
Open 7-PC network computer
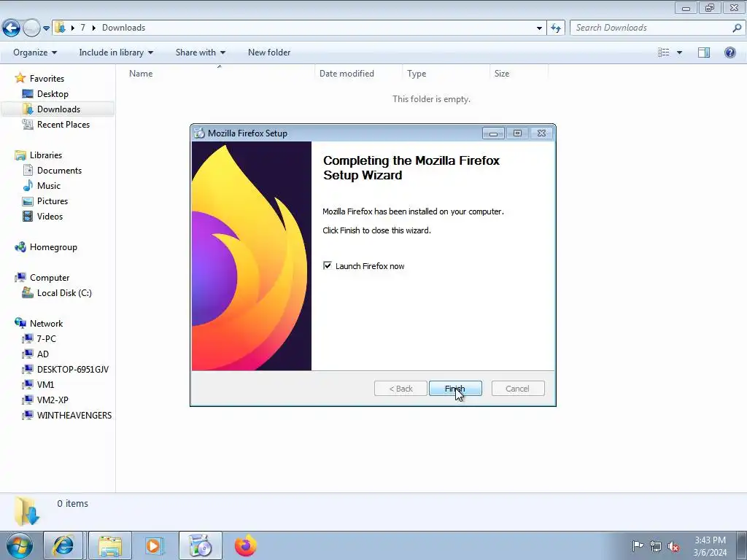tap(46, 338)
